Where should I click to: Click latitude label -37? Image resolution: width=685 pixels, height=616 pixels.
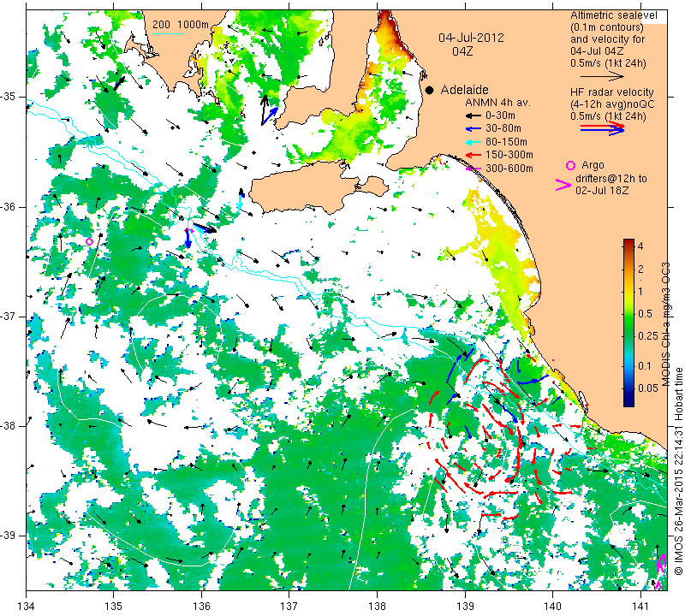[9, 316]
